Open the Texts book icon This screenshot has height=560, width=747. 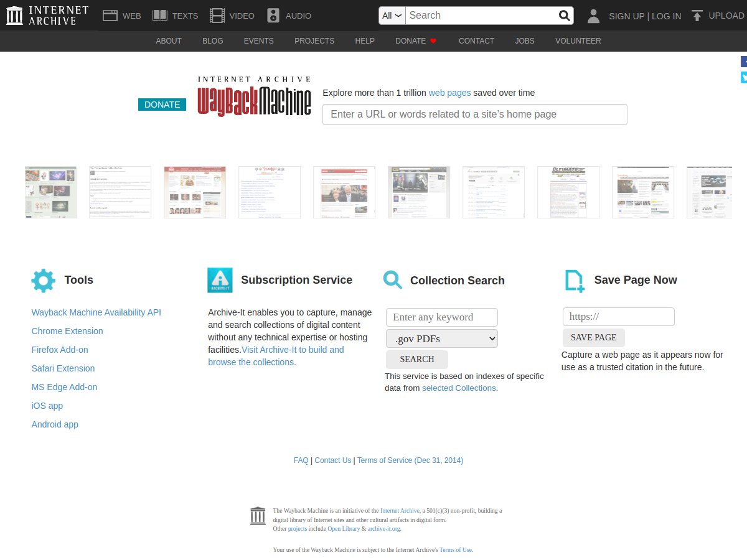[160, 16]
